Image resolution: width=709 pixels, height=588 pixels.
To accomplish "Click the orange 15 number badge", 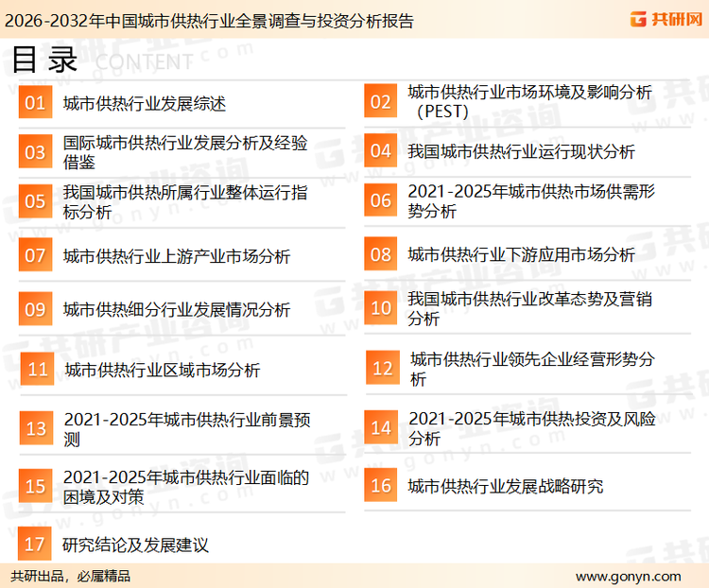I will click(x=35, y=486).
